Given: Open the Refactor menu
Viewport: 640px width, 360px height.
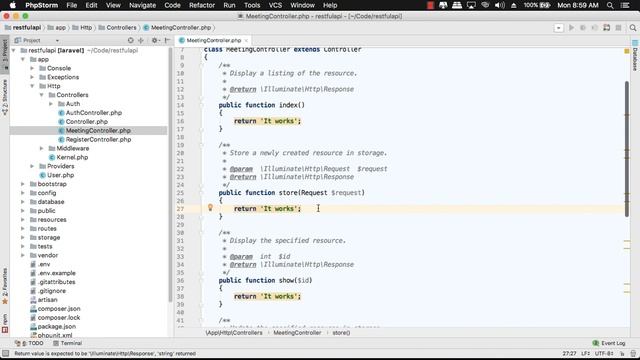Looking at the screenshot, I should click(x=202, y=5).
